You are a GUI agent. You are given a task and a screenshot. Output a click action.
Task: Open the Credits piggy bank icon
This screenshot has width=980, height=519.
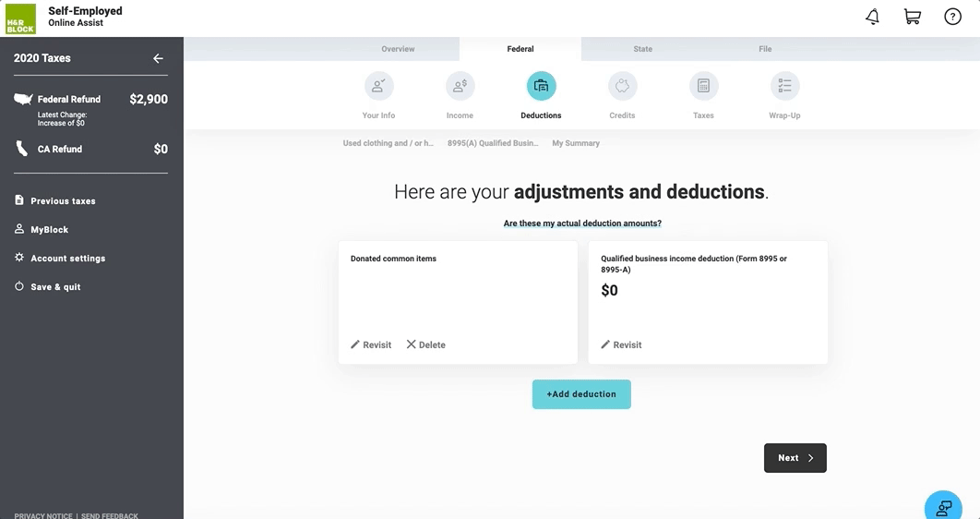click(622, 86)
